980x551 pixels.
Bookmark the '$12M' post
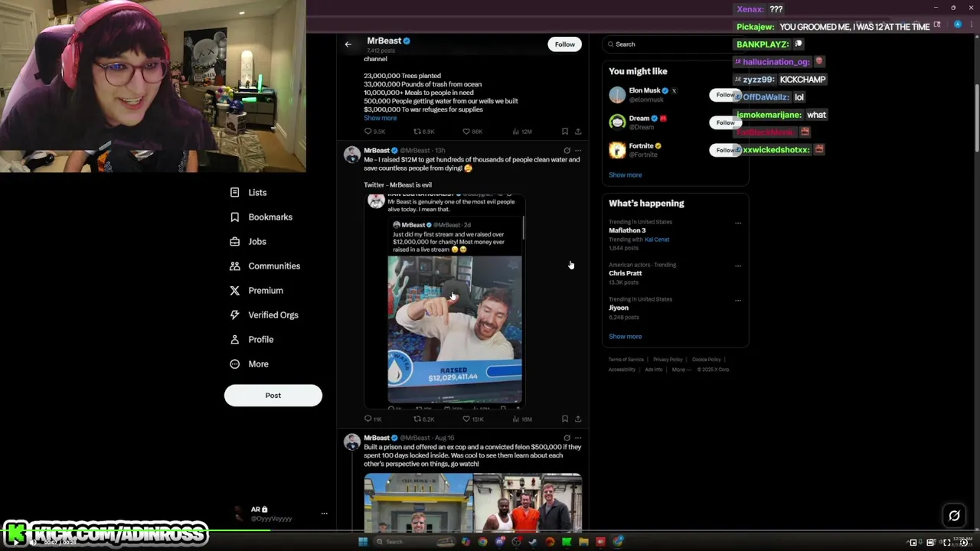(565, 419)
